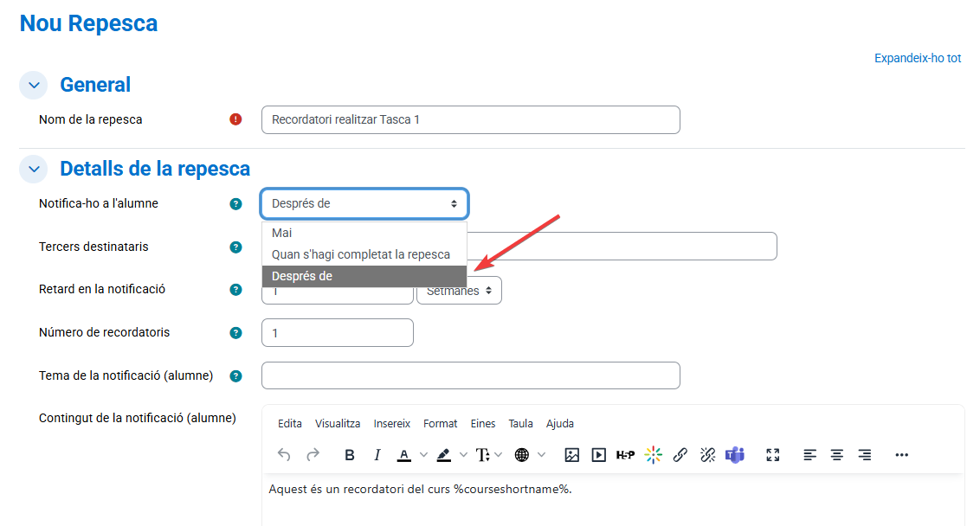Click the Nom de la repesca field

470,120
